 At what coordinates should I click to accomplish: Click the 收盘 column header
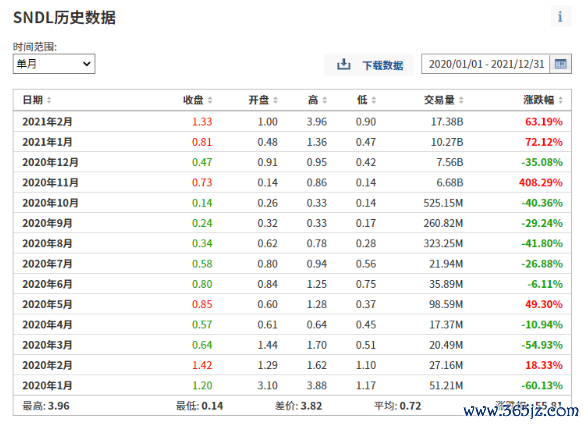(193, 100)
